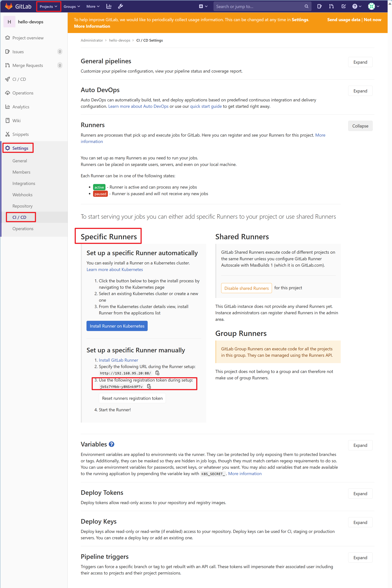
Task: Copy the registration token to clipboard
Action: [x=149, y=386]
